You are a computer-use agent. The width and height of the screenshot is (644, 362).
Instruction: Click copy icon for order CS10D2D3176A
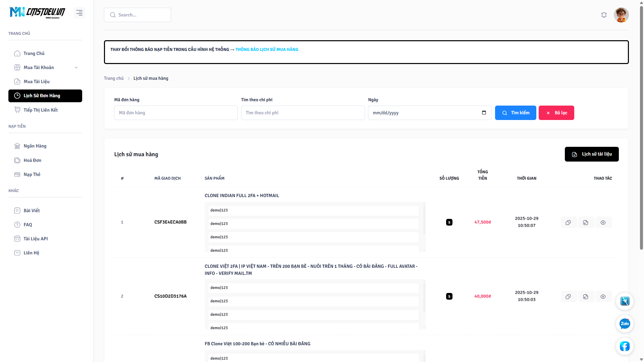(568, 297)
